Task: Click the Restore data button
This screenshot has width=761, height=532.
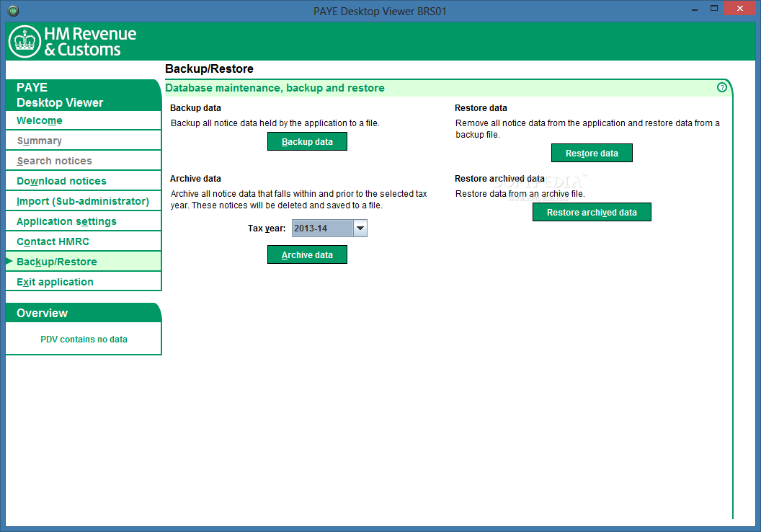Action: (592, 153)
